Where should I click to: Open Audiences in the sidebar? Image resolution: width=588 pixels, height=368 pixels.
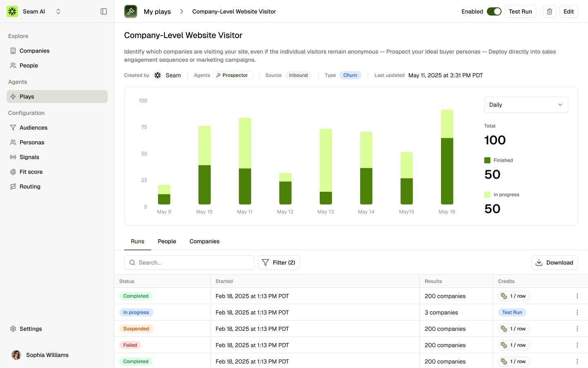[33, 128]
